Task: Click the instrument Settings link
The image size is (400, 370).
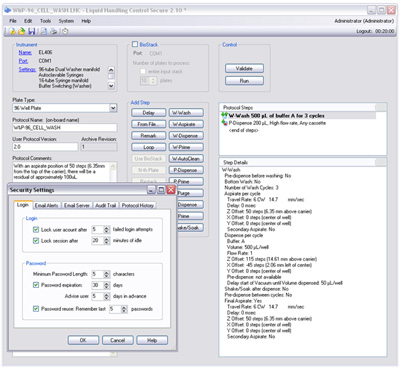Action: (x=27, y=69)
